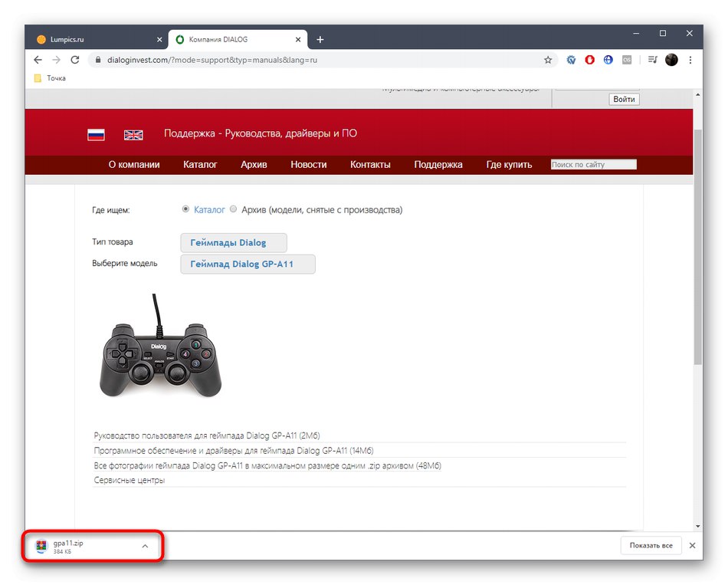
Task: Close the Компания DIALOG tab
Action: point(298,40)
